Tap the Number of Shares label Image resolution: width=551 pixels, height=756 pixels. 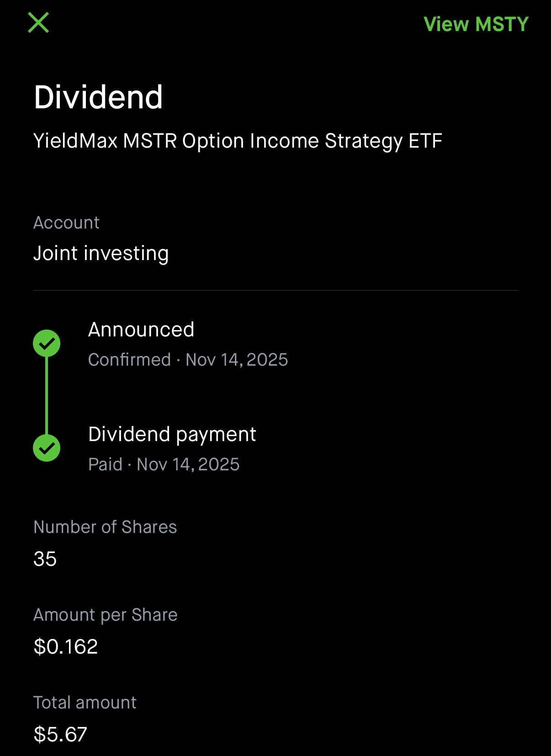pyautogui.click(x=105, y=527)
